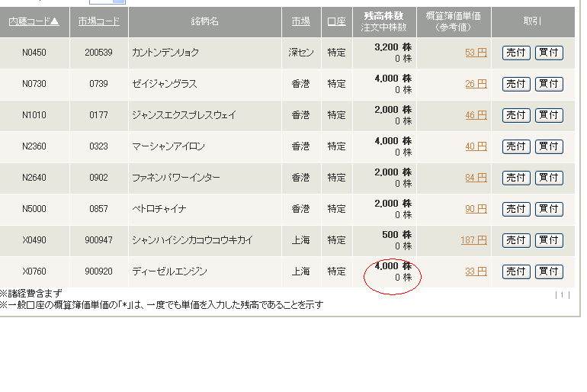Click 買付 for ジャンスエクスプレスウェイ
Screen dimensions: 587x392
click(549, 115)
